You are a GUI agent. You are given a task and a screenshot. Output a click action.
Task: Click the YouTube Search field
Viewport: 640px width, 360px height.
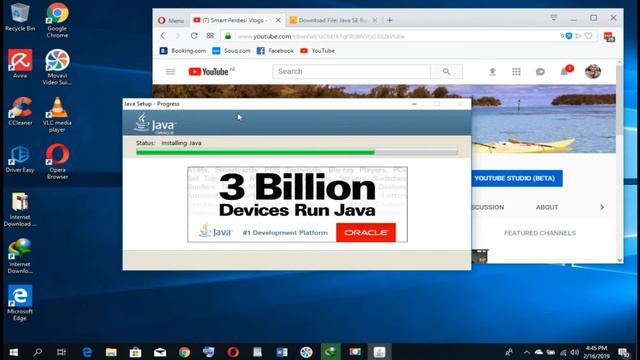[x=351, y=71]
